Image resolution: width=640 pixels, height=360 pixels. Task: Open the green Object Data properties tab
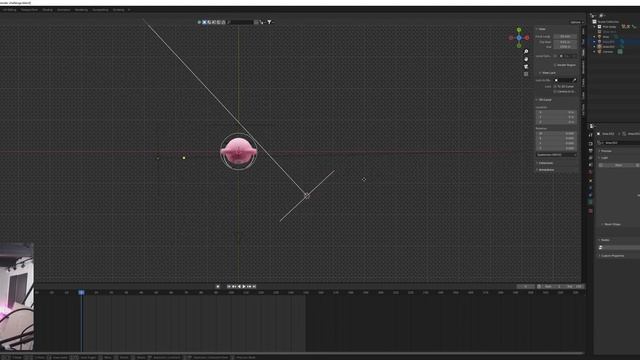tap(591, 202)
